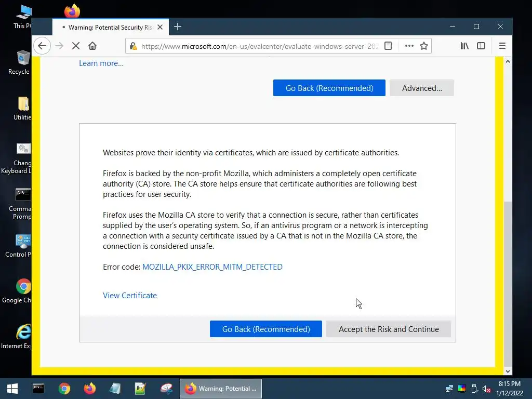Click the page scrollbar up arrow
532x399 pixels.
pyautogui.click(x=508, y=61)
